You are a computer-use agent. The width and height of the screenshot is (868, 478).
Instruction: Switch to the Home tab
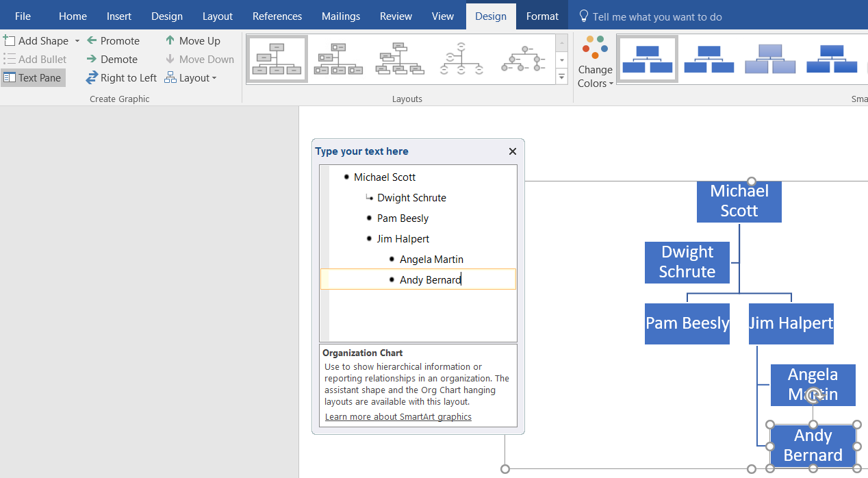point(73,16)
